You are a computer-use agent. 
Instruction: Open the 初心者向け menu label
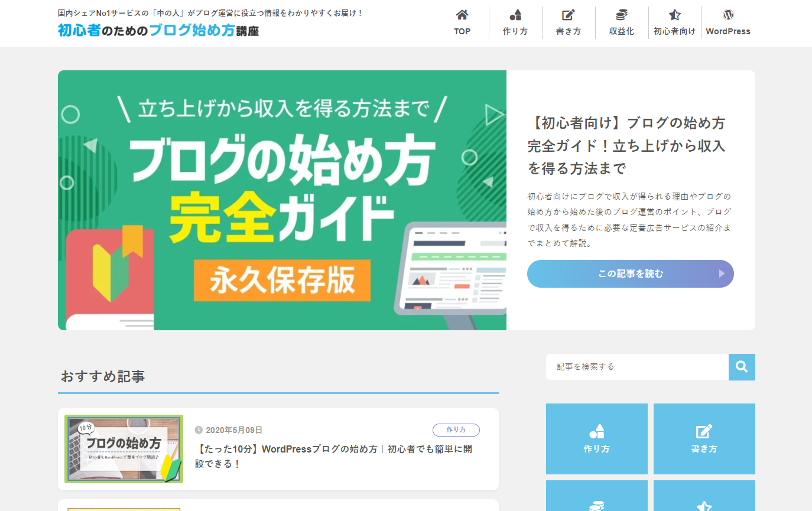pyautogui.click(x=675, y=31)
